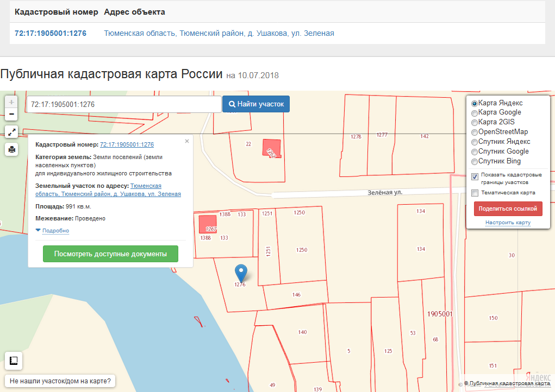Enable Тематическая карта checkbox
The width and height of the screenshot is (555, 392).
coord(475,193)
